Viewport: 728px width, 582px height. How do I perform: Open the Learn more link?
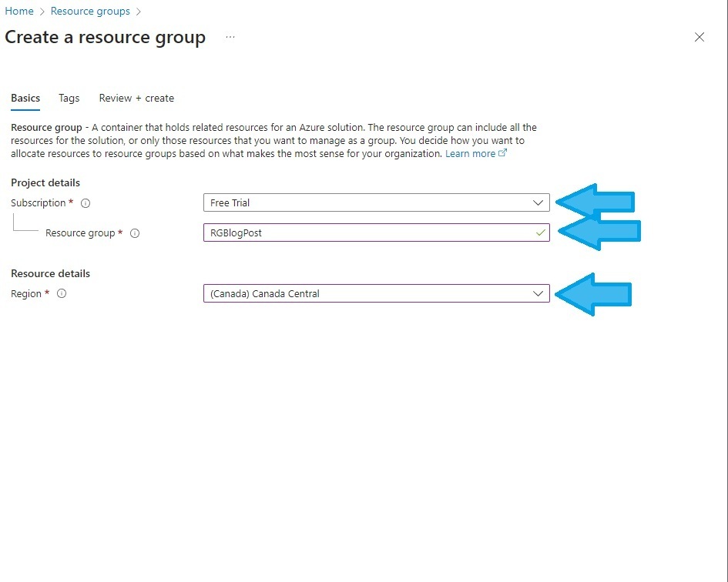(x=470, y=153)
